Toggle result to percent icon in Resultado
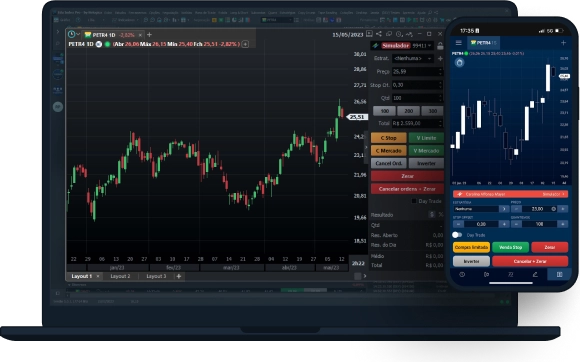Viewport: 580px width, 362px height. click(441, 214)
